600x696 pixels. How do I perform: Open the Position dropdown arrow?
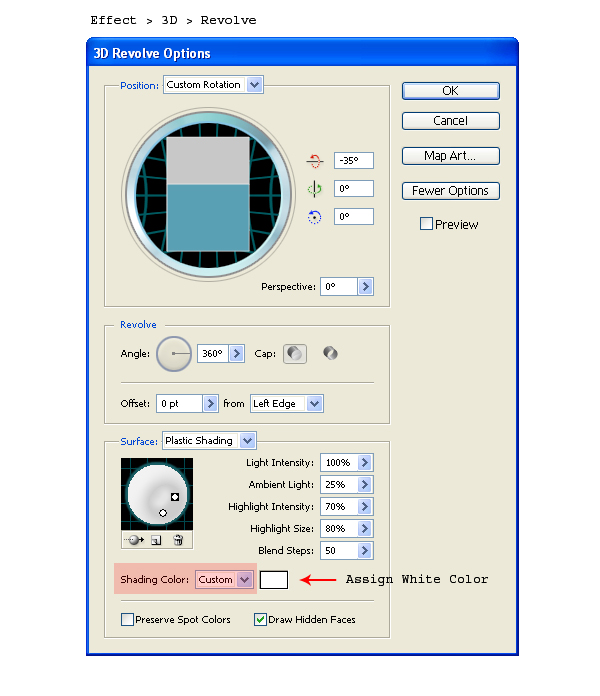[254, 85]
